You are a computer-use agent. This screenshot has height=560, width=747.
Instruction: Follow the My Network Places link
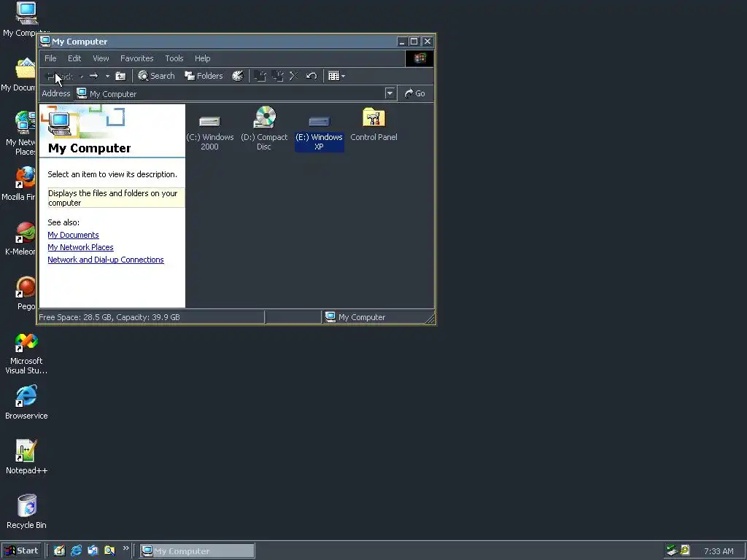click(80, 247)
